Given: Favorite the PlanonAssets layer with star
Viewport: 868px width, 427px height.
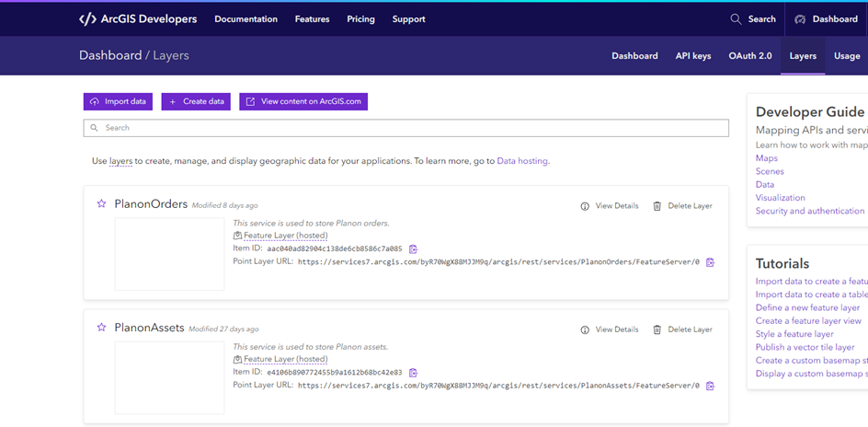Looking at the screenshot, I should [x=101, y=328].
